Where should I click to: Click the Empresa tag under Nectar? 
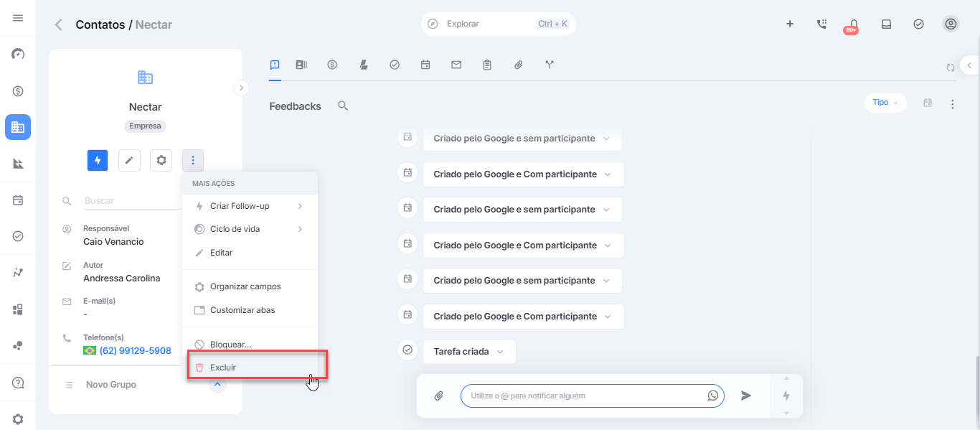click(x=146, y=126)
